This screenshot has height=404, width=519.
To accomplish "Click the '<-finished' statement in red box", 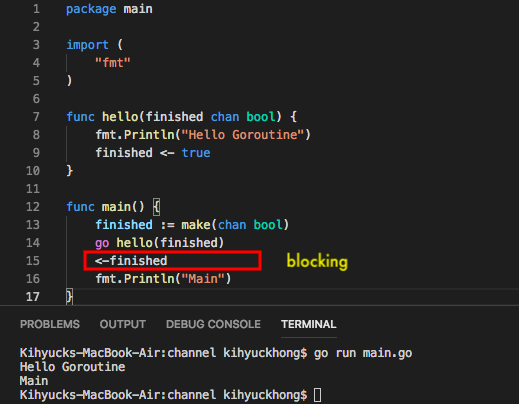I will (131, 261).
